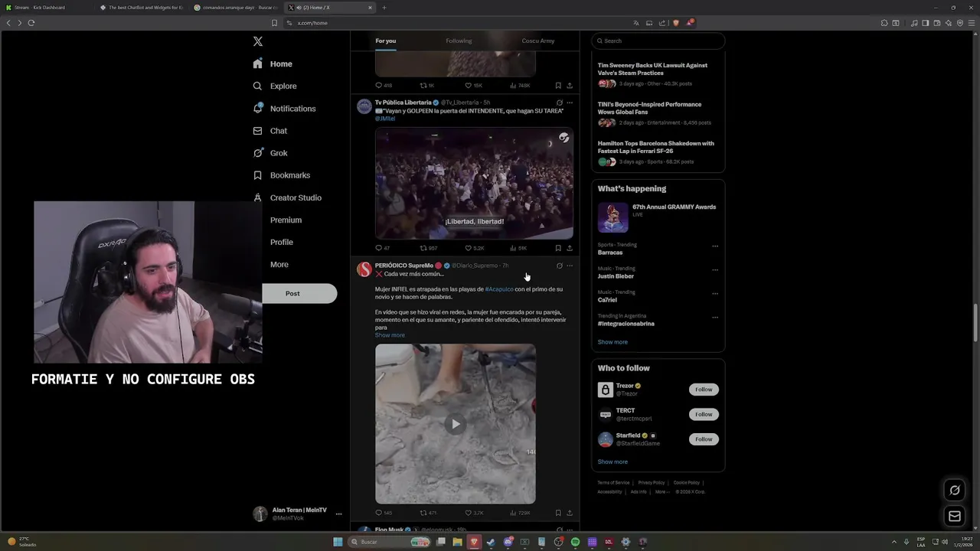Screen dimensions: 980x551
Task: Follow the TERCT account
Action: click(704, 414)
